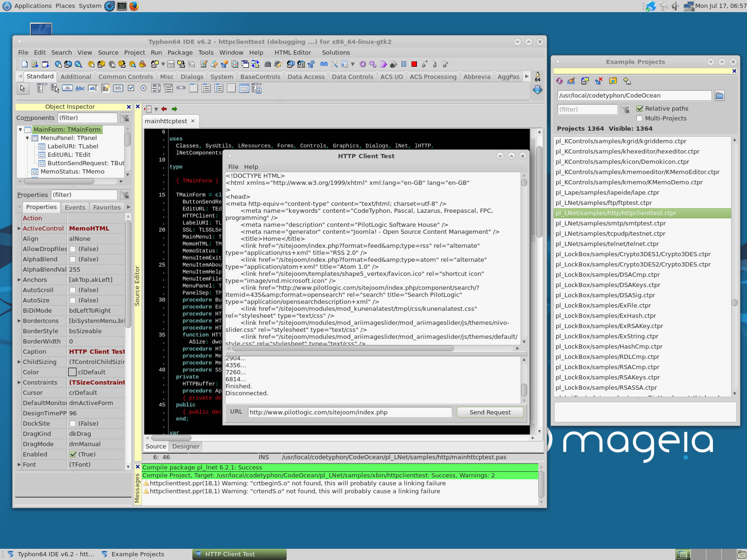Screen dimensions: 747x560
Task: Expand the Font property row
Action: (19, 464)
